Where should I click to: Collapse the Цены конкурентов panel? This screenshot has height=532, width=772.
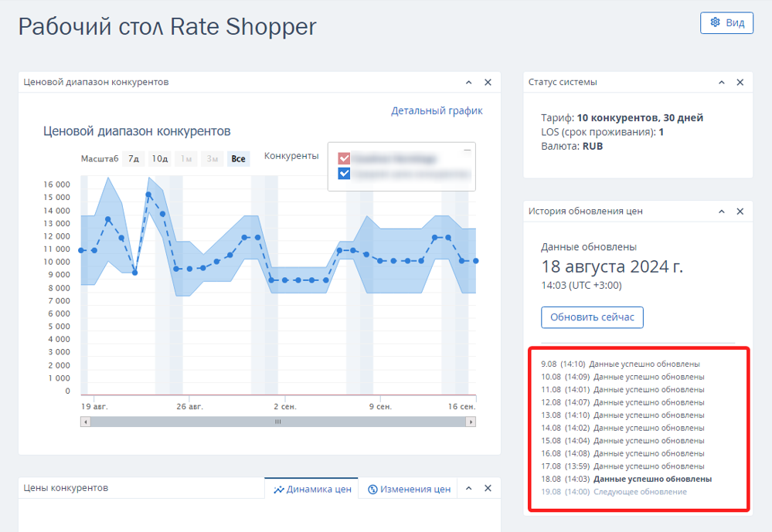(x=469, y=488)
